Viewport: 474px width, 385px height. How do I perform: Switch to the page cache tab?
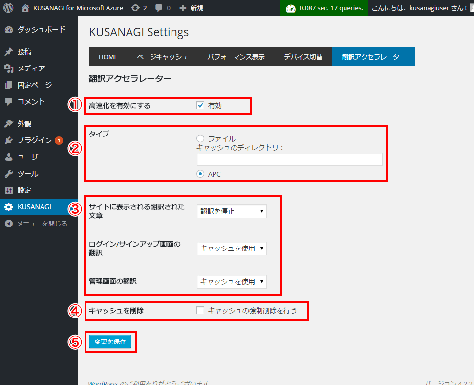pyautogui.click(x=162, y=57)
